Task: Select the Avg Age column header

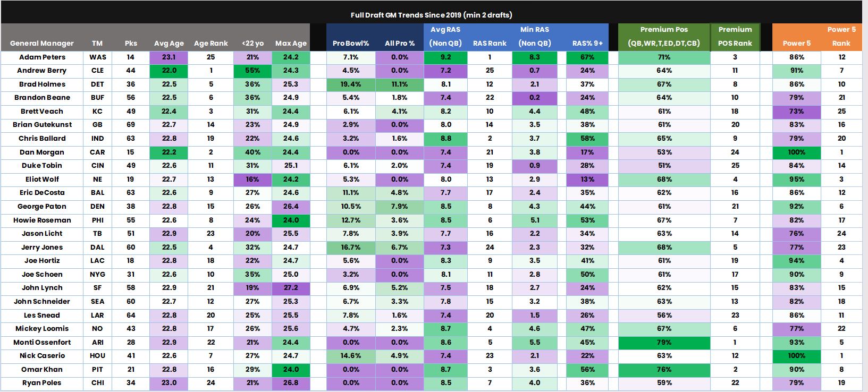Action: [x=169, y=44]
